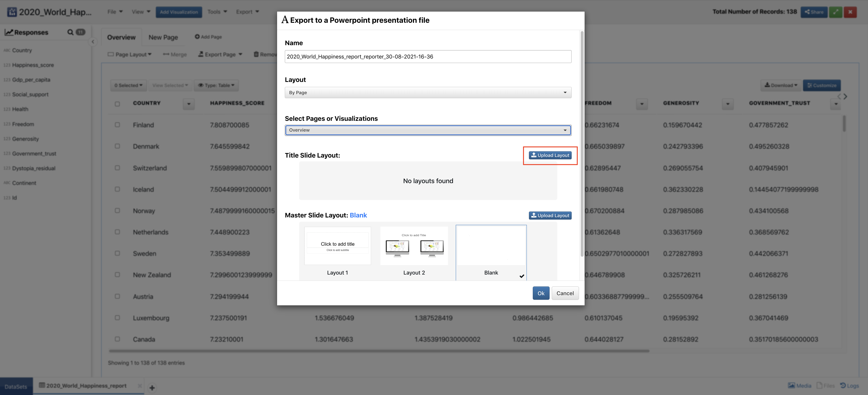Image resolution: width=868 pixels, height=395 pixels.
Task: Close the 2020_World_Happiness_report bottom tab
Action: 139,386
